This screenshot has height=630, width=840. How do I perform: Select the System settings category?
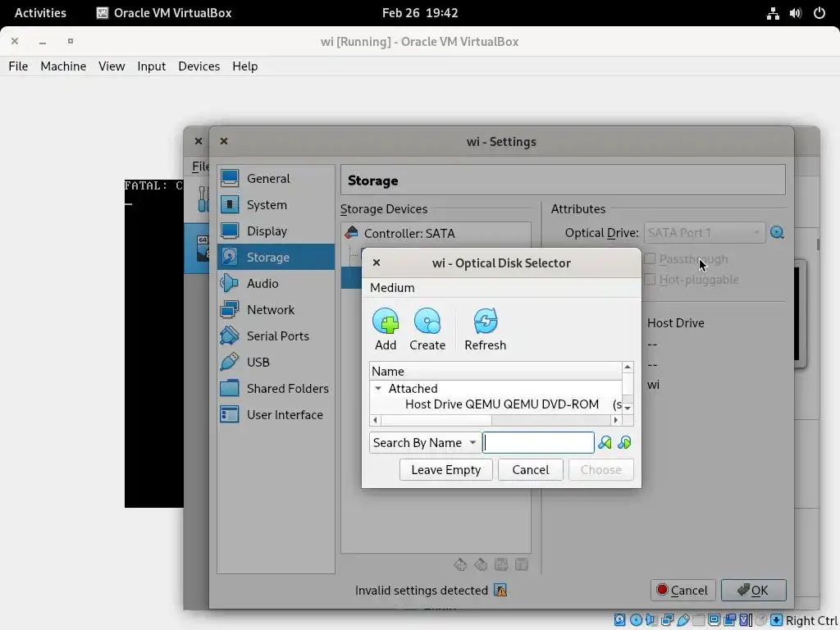pos(276,204)
